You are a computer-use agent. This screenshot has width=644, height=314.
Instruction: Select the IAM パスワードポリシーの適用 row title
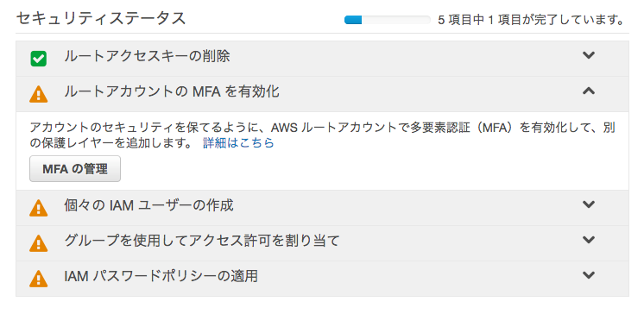coord(161,276)
